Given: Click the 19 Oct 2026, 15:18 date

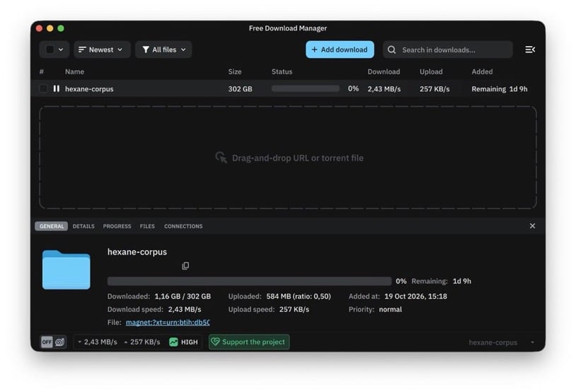Looking at the screenshot, I should coord(415,296).
